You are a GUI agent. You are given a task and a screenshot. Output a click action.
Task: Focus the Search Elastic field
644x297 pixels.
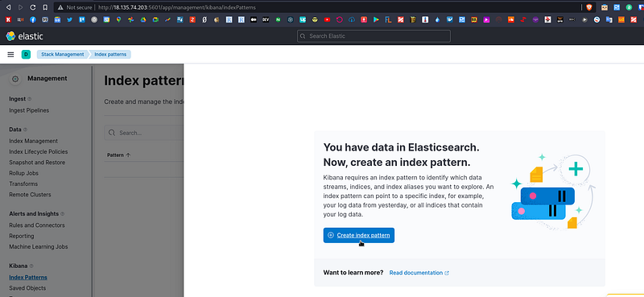(374, 36)
